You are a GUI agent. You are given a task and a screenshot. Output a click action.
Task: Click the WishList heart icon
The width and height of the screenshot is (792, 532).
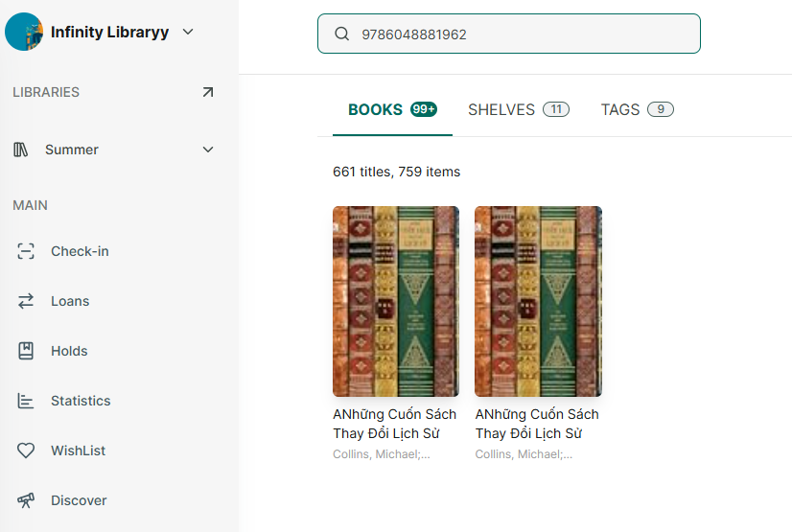(x=26, y=451)
